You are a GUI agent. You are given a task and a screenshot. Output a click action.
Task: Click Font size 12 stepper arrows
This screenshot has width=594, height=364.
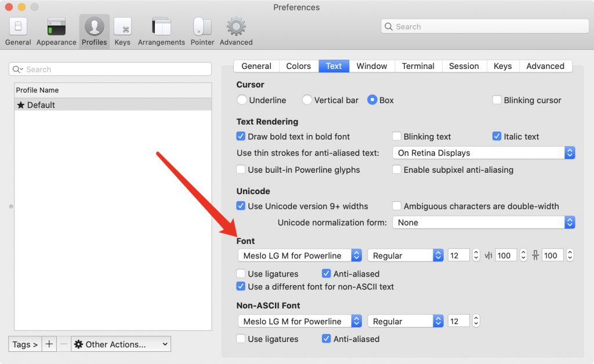pos(476,256)
